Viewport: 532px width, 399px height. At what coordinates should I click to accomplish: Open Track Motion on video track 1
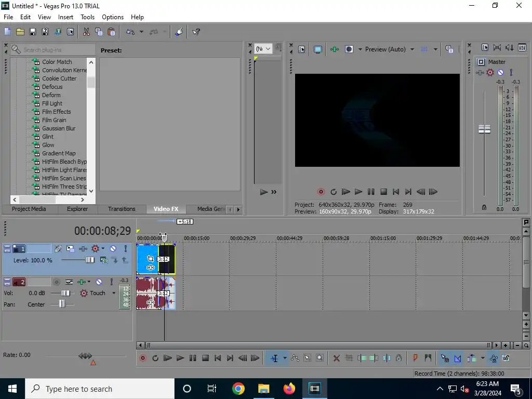coord(70,249)
